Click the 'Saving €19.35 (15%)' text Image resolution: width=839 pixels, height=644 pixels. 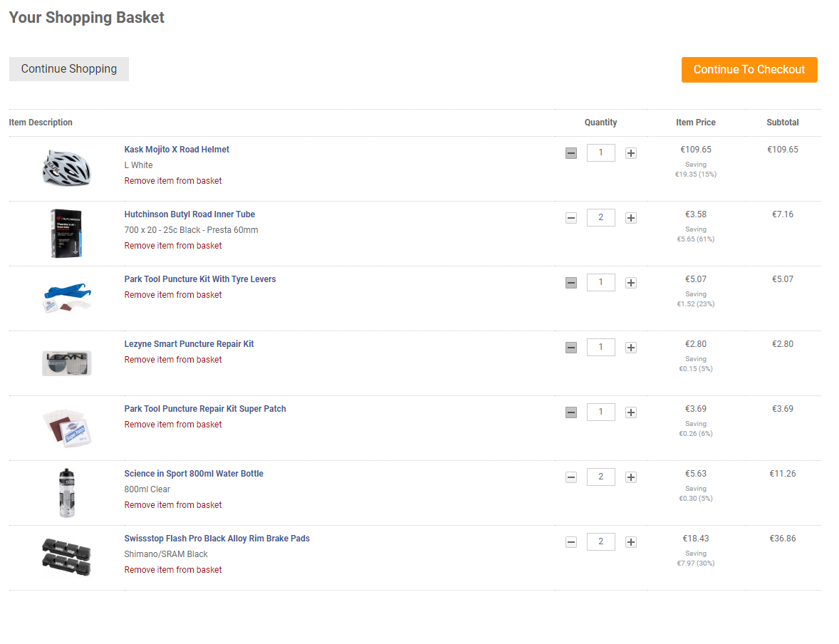pos(696,169)
